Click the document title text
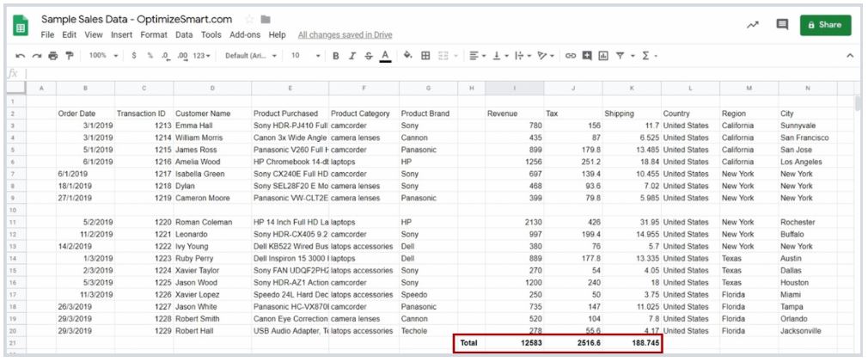868x362 pixels. coord(136,20)
